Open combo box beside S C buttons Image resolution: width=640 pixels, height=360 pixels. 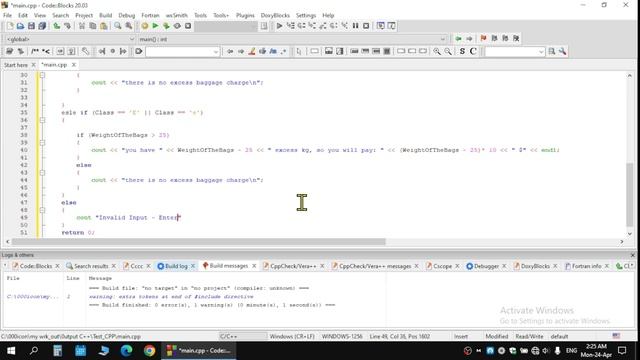(541, 52)
